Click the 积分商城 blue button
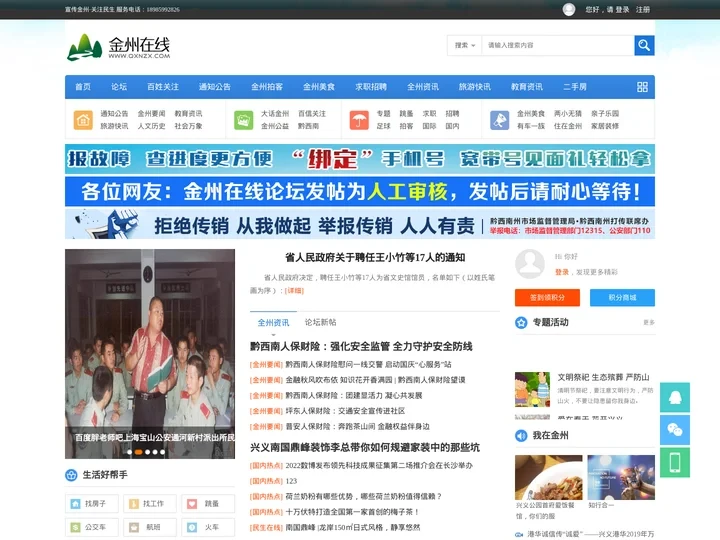 coord(622,298)
